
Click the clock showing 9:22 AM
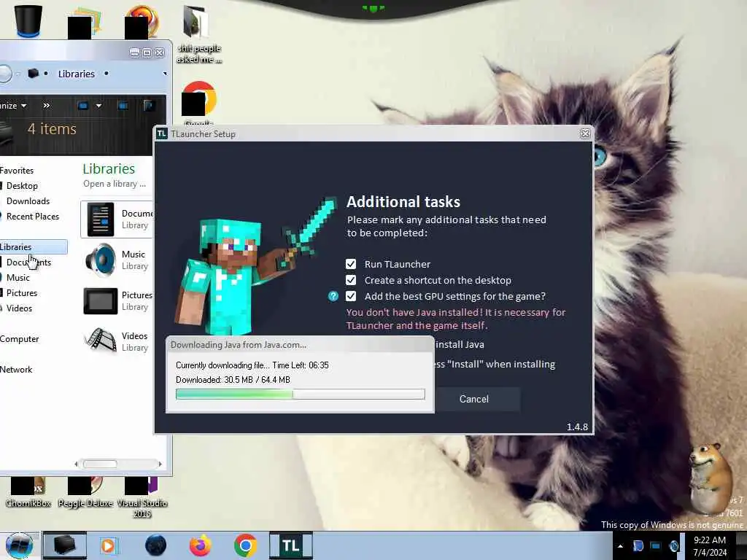[710, 546]
